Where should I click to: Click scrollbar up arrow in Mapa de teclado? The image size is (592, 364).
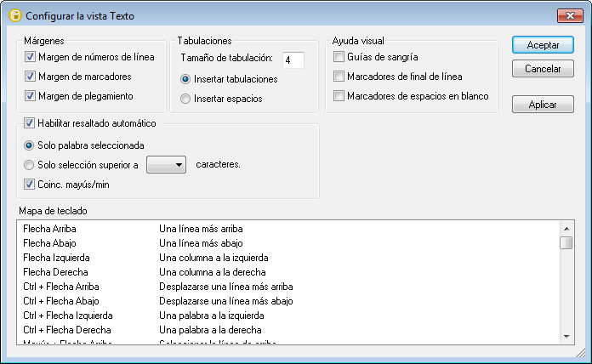click(x=566, y=229)
